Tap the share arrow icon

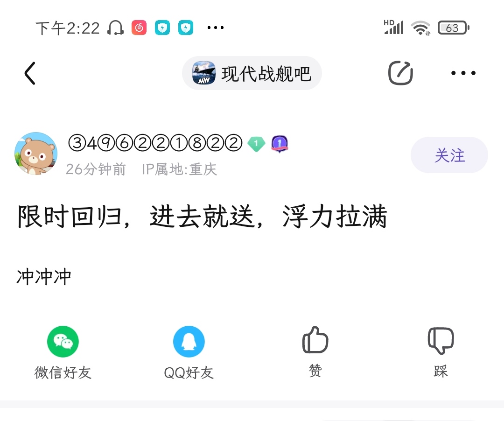(400, 73)
